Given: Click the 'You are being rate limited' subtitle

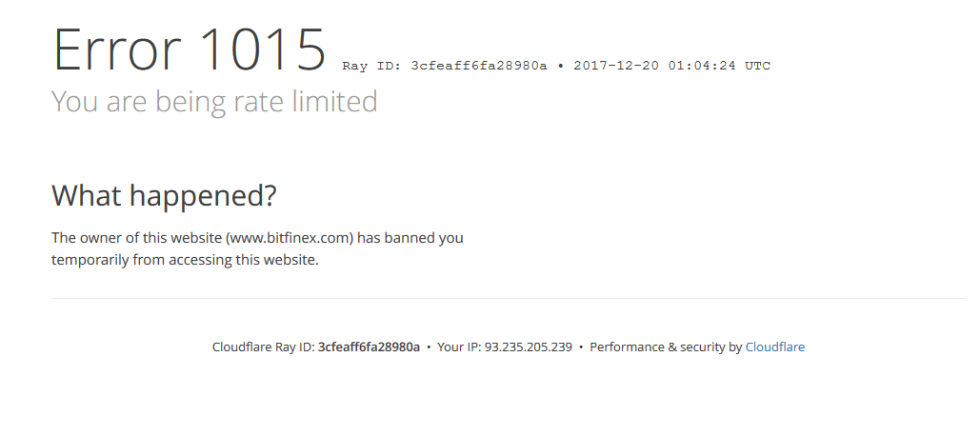Looking at the screenshot, I should [x=214, y=101].
